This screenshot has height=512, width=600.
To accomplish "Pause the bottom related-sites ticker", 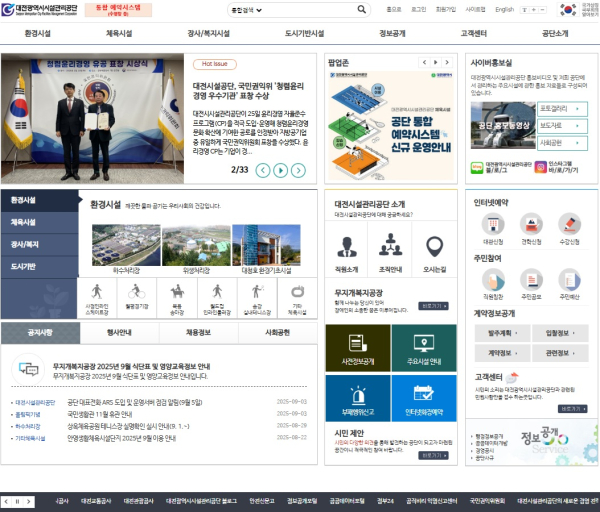I will click(17, 502).
